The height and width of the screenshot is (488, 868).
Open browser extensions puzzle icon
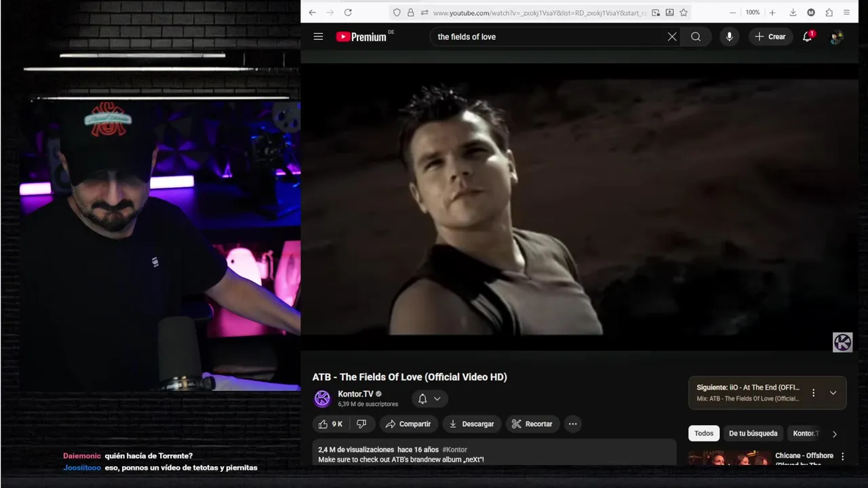coord(829,12)
